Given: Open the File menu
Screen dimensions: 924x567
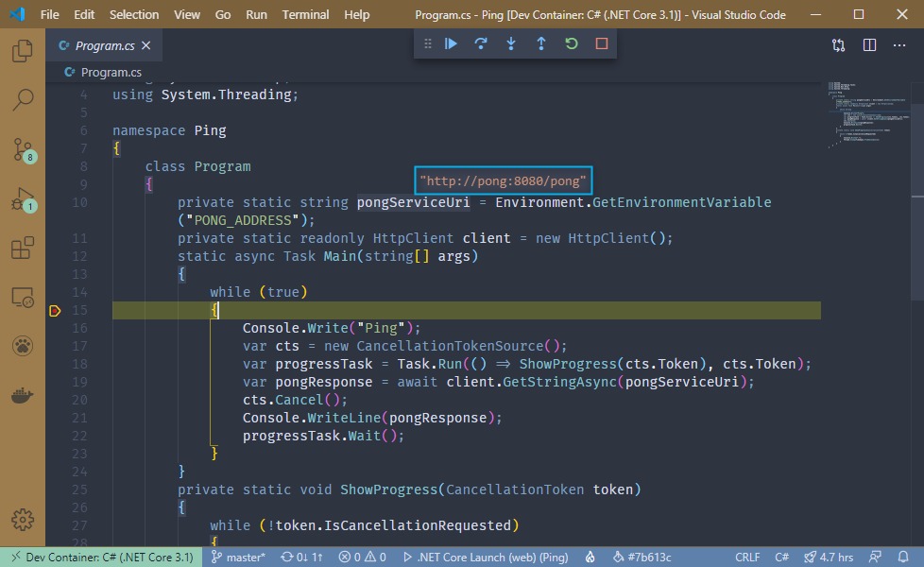Looking at the screenshot, I should [x=49, y=14].
